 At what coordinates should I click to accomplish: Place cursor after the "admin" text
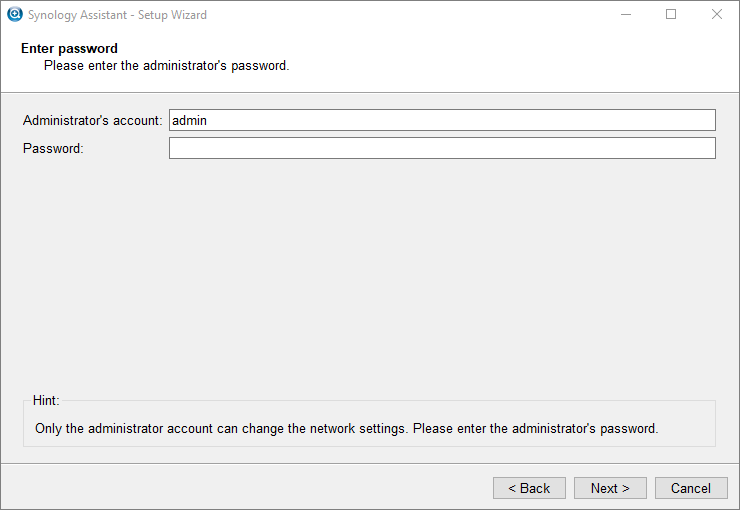pos(208,120)
